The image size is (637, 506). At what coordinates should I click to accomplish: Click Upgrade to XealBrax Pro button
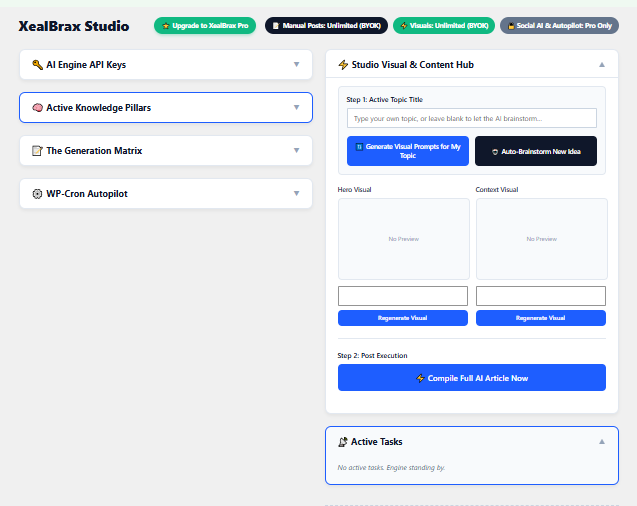pos(205,26)
